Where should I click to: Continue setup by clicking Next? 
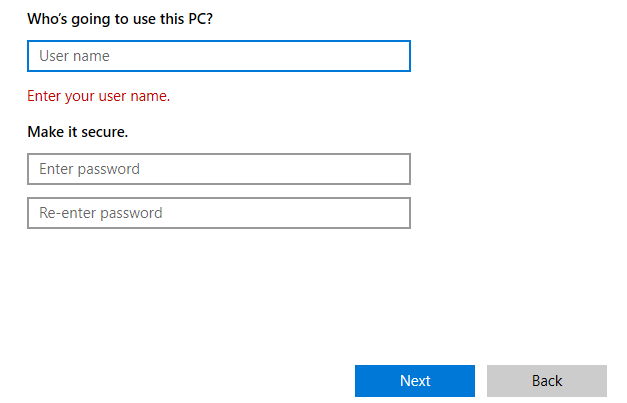click(414, 381)
